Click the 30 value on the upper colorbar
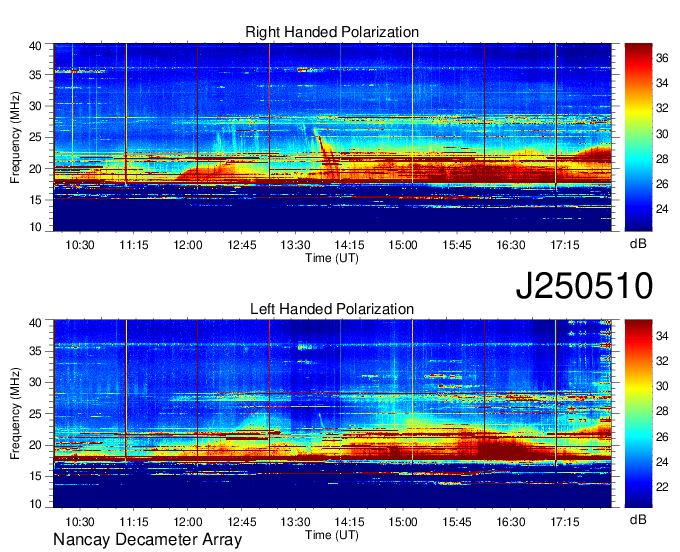Screen dimensions: 680x552 662,134
